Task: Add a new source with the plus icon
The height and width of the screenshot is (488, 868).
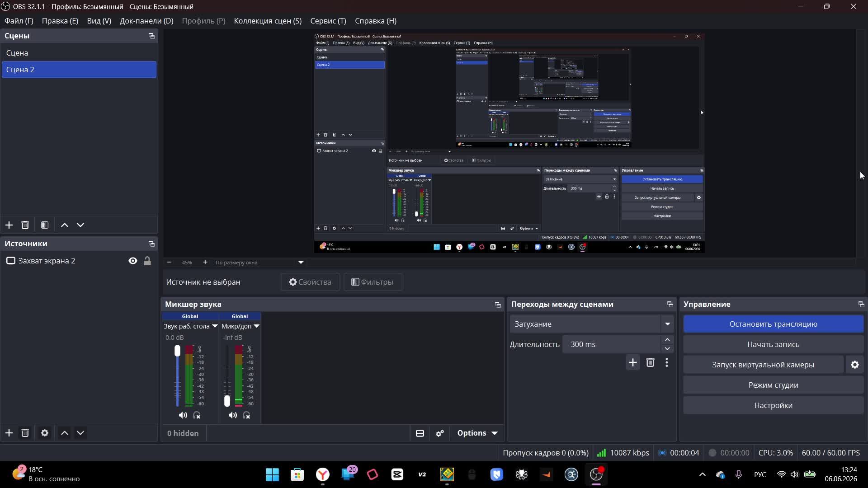Action: [9, 433]
